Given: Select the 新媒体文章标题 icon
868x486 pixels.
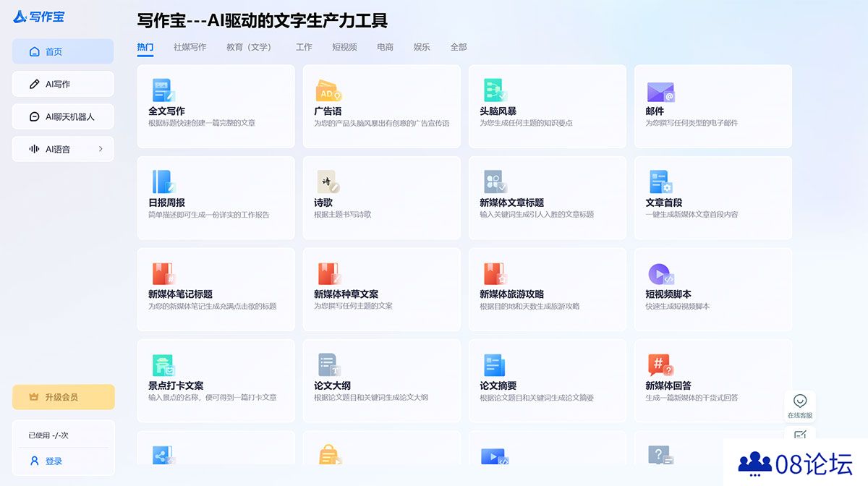Looking at the screenshot, I should [x=495, y=182].
